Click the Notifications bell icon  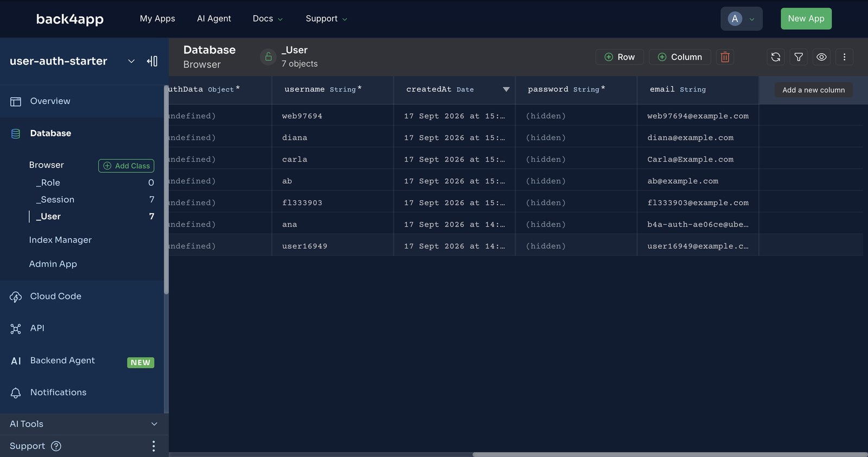[16, 392]
